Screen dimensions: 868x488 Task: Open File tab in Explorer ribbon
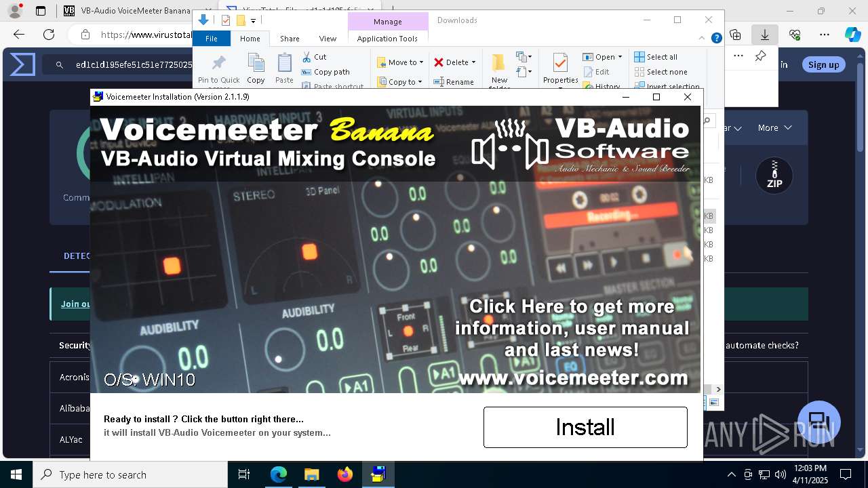[212, 39]
